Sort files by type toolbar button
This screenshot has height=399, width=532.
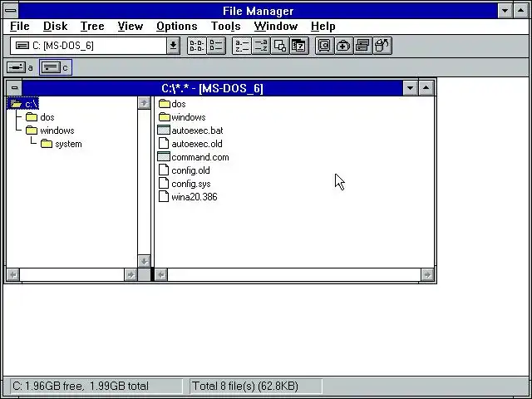click(x=260, y=46)
